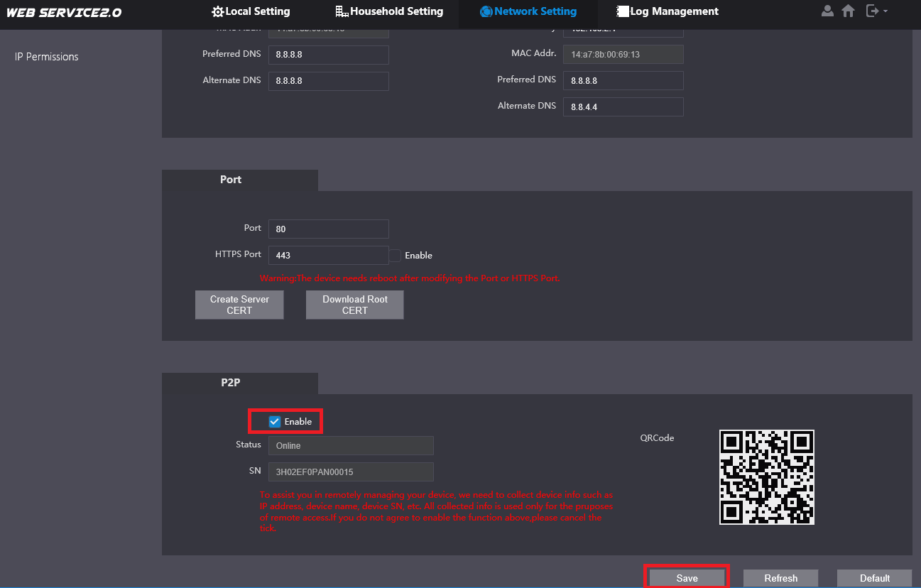Open the user account icon

(x=827, y=11)
